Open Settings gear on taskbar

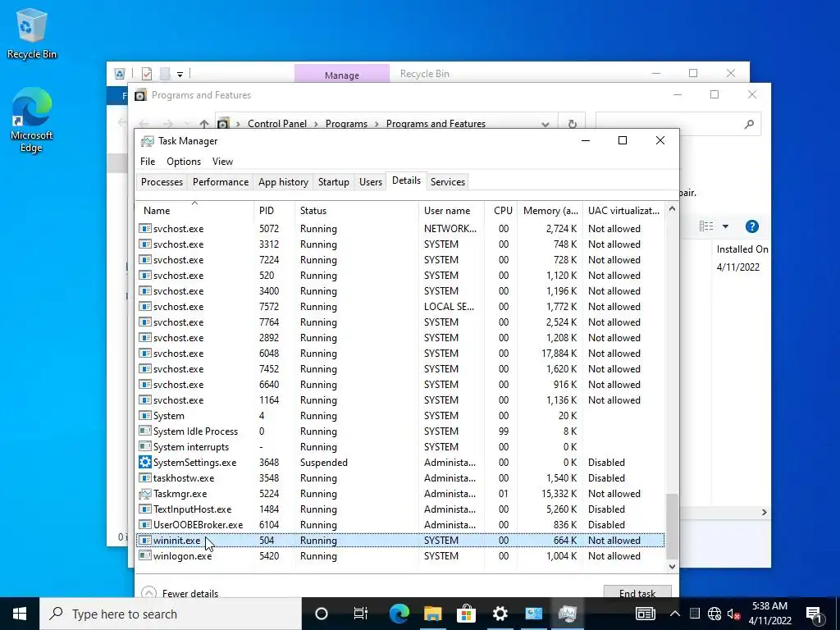tap(500, 614)
